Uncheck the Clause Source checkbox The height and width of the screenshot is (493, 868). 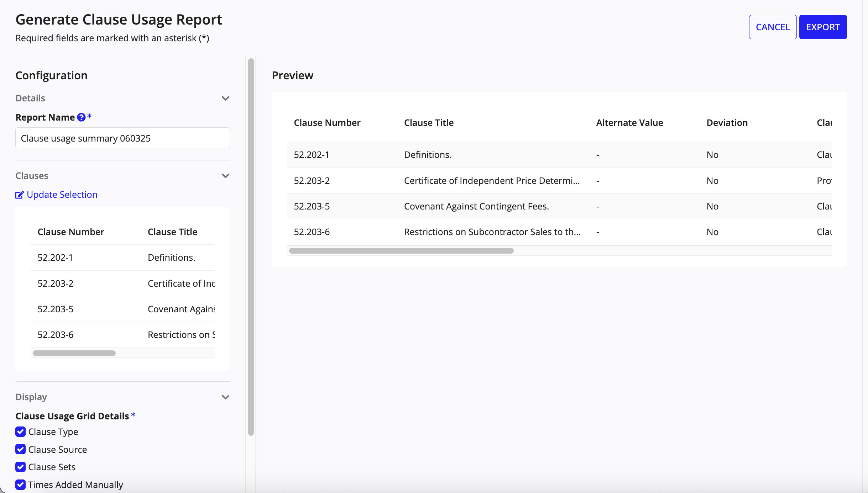[21, 450]
